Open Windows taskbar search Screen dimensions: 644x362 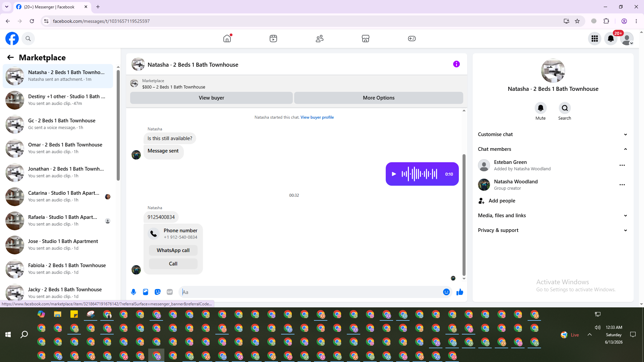pyautogui.click(x=24, y=335)
